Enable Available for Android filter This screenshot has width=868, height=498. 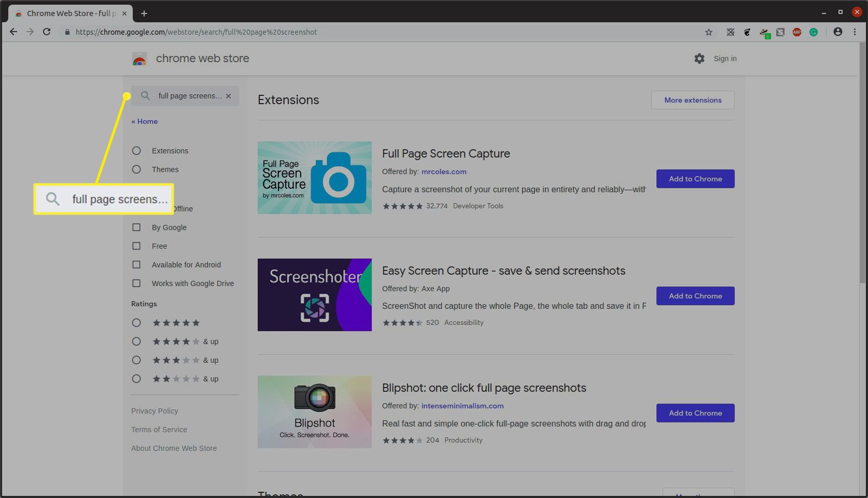(136, 265)
